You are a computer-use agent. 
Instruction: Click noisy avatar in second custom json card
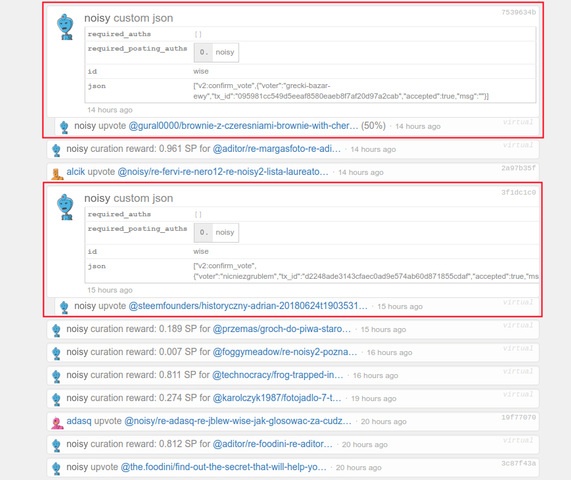[66, 207]
